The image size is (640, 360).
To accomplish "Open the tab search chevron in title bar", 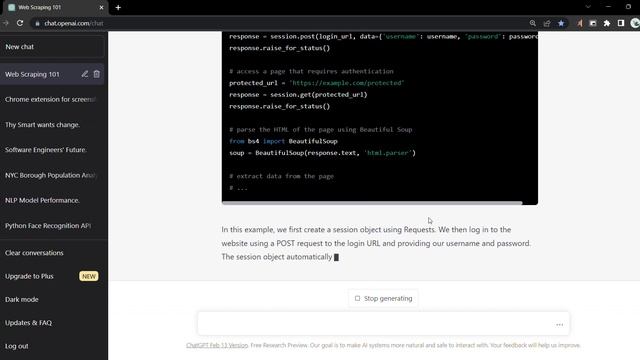I will (588, 7).
